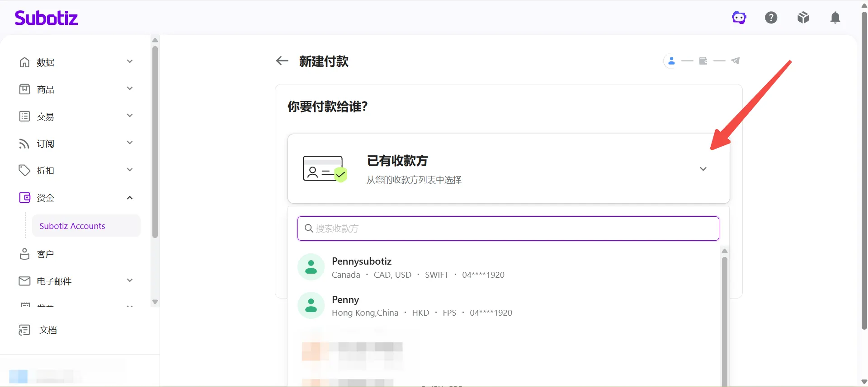Click the payee list scrollbar up arrow
The image size is (868, 387).
tap(725, 251)
